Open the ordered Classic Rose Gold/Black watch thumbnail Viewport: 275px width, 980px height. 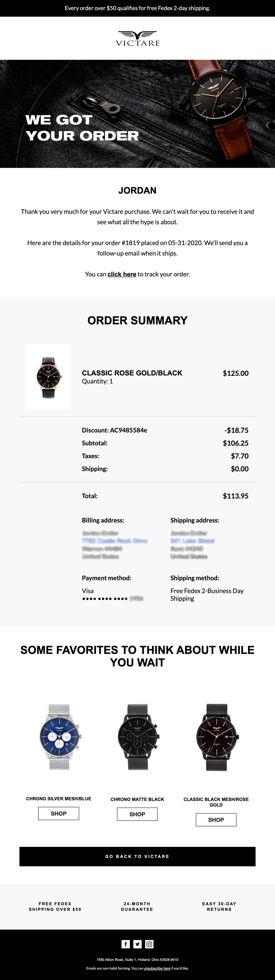tap(48, 377)
